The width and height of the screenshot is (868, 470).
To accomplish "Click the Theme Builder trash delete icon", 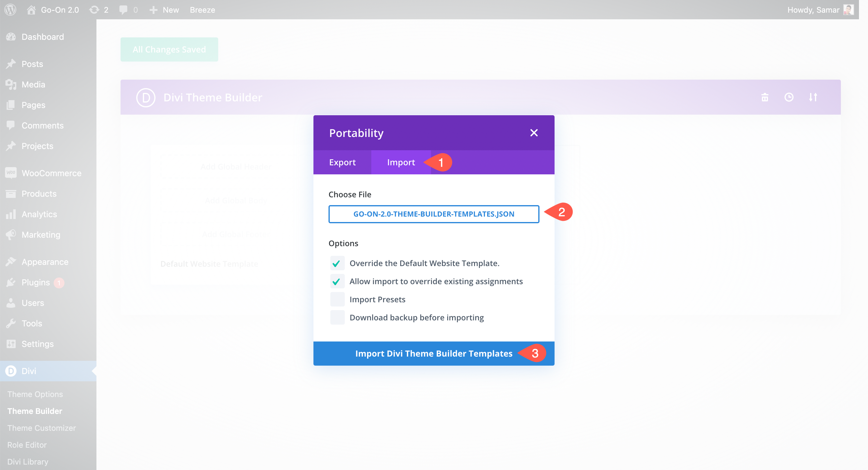I will pos(765,97).
